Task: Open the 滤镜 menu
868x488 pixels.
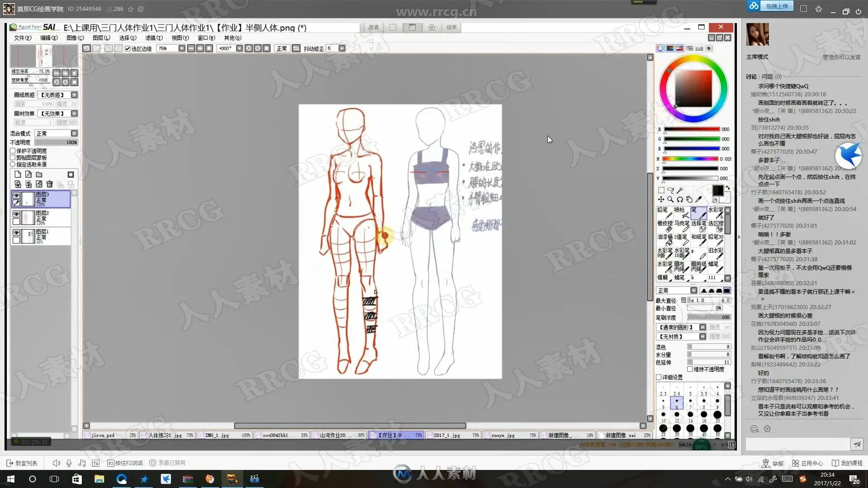Action: 153,38
